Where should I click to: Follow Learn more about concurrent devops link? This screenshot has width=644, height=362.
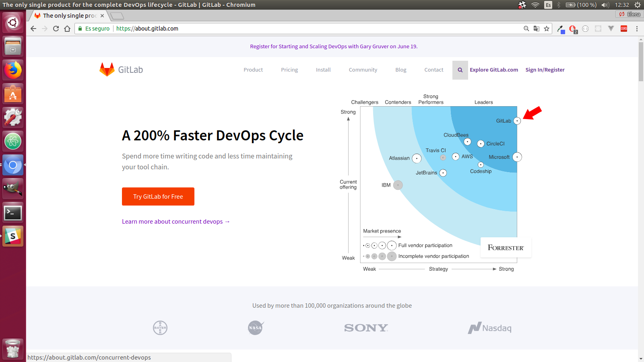[x=176, y=222]
